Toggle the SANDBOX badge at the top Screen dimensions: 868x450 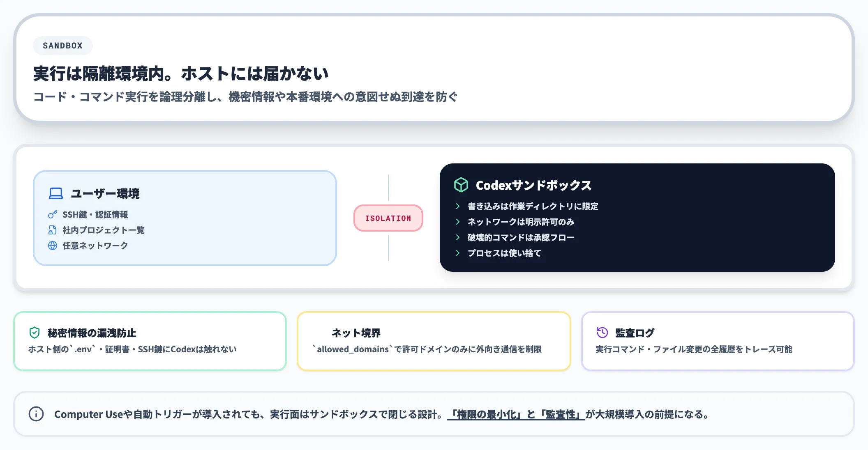tap(62, 46)
